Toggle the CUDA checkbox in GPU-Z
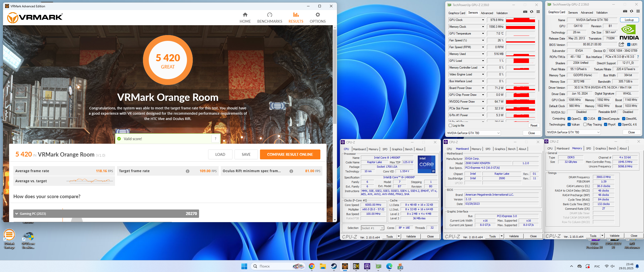Image resolution: width=644 pixels, height=272 pixels. (585, 119)
